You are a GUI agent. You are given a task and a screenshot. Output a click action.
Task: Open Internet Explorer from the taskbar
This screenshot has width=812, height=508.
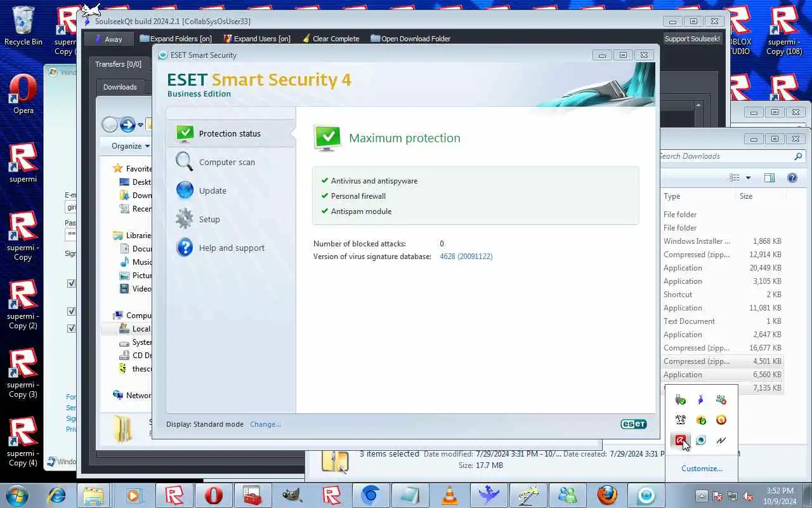tap(56, 495)
